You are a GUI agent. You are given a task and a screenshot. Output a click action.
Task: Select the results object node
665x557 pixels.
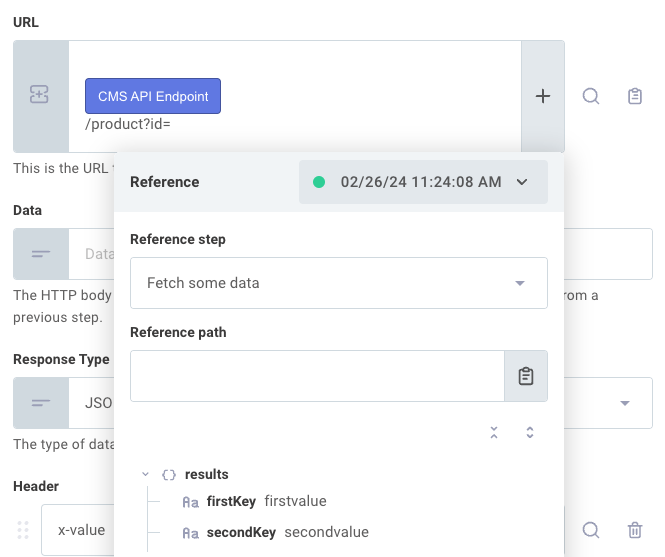207,474
